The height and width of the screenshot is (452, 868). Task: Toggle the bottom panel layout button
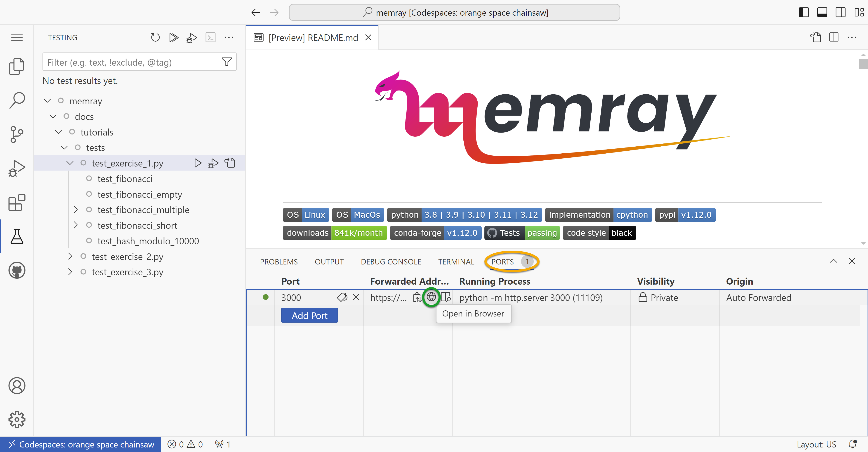tap(822, 12)
